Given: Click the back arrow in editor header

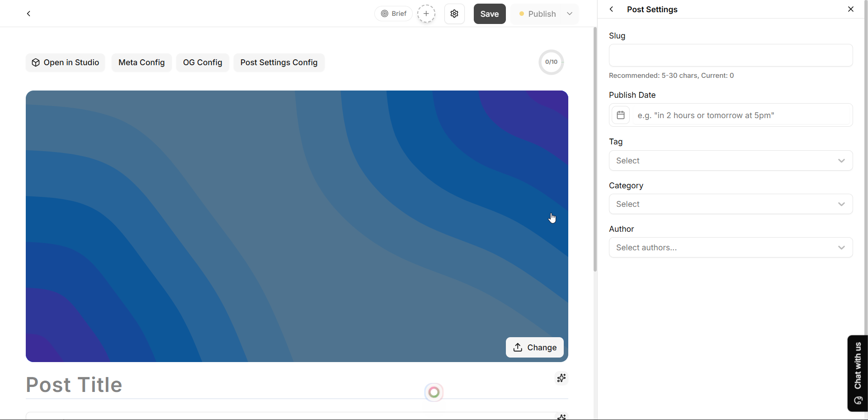Looking at the screenshot, I should [x=28, y=14].
